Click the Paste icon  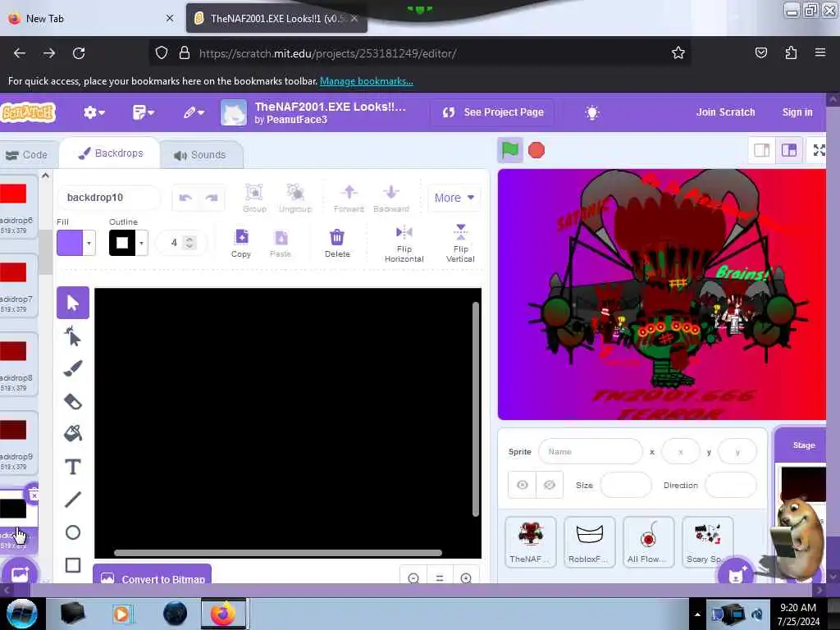[281, 243]
